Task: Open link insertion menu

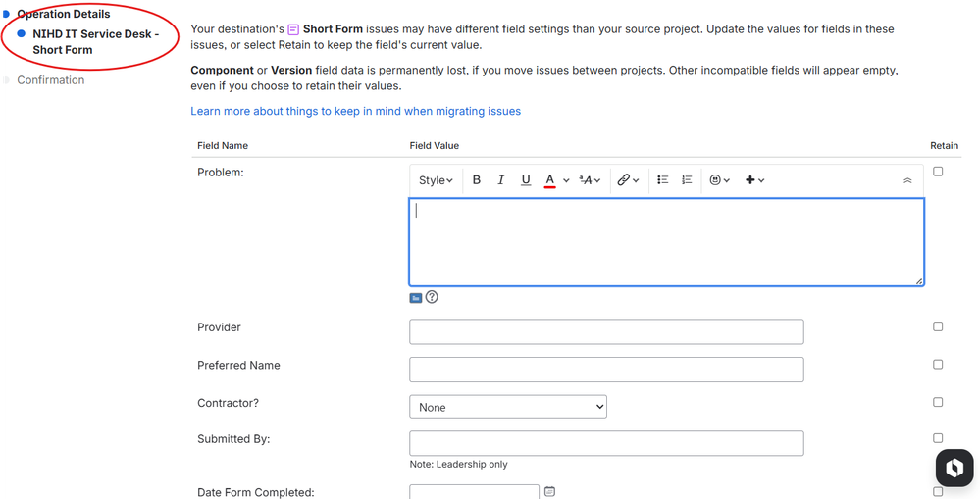Action: pyautogui.click(x=628, y=179)
